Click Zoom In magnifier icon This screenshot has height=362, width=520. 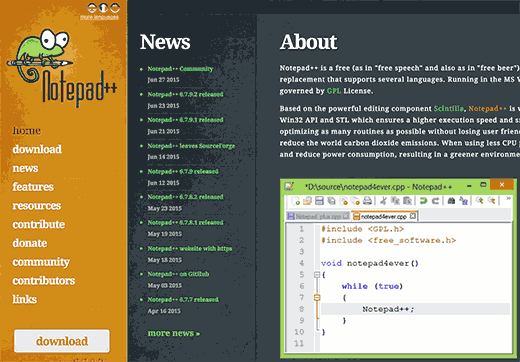(479, 201)
